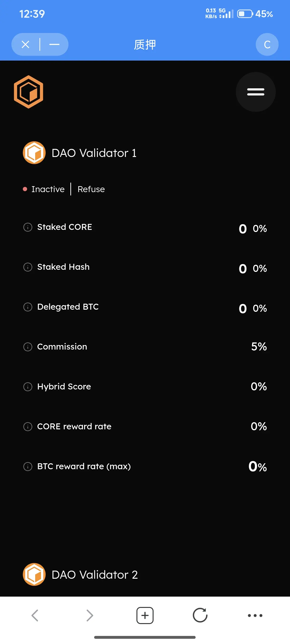Open the DAO Validator 2 entry
The width and height of the screenshot is (290, 644).
(x=95, y=574)
